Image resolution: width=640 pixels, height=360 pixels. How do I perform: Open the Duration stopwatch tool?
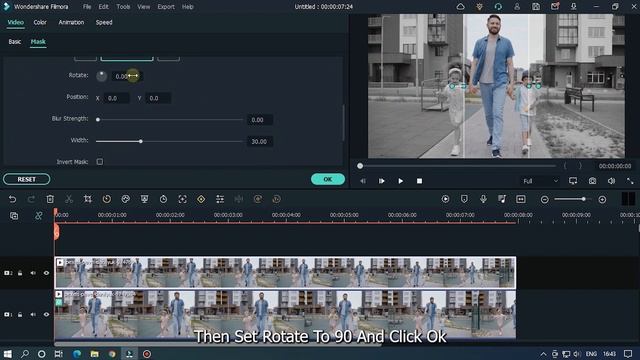tap(163, 199)
